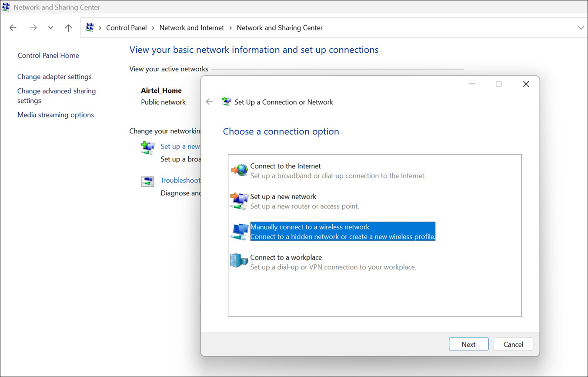Expand the chevron between Control Panel and Network and Internet

pos(153,28)
